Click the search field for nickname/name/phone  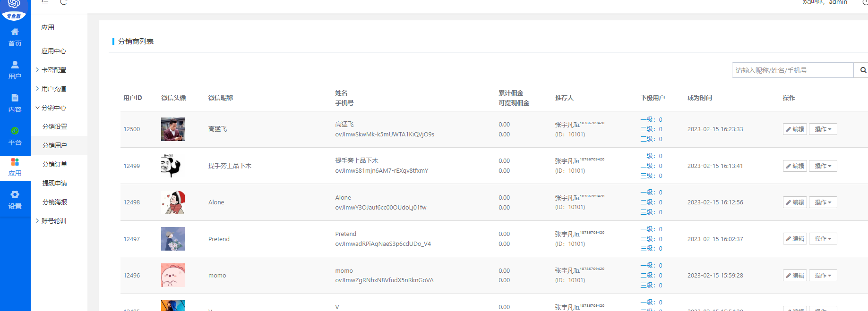pyautogui.click(x=793, y=70)
